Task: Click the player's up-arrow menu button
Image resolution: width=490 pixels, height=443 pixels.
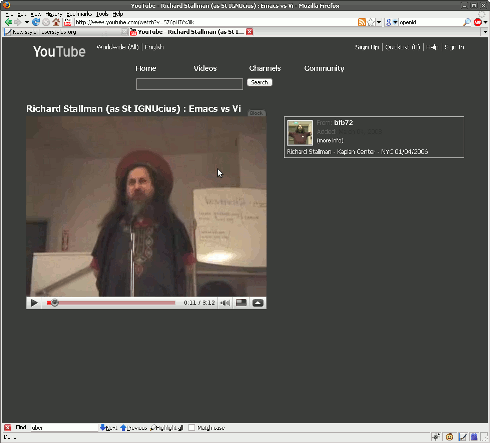Action: (258, 303)
